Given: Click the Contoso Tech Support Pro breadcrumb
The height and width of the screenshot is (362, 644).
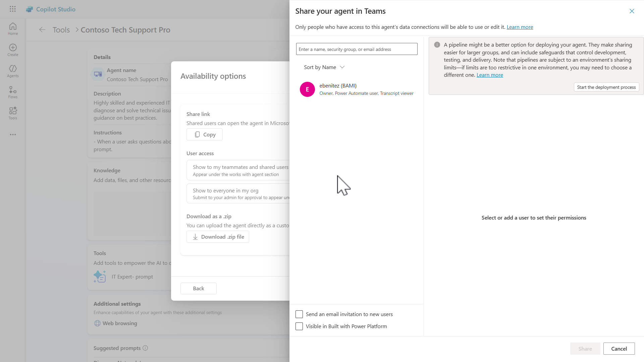Looking at the screenshot, I should pyautogui.click(x=125, y=29).
